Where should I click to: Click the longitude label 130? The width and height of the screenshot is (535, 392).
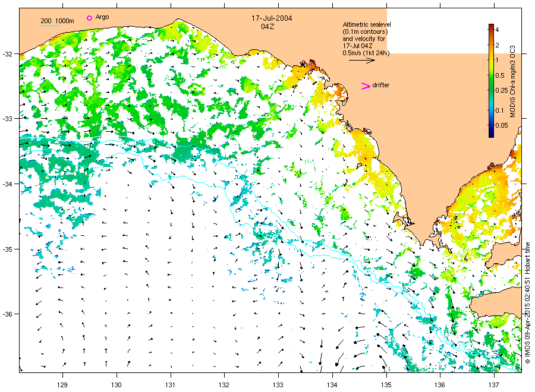117,385
